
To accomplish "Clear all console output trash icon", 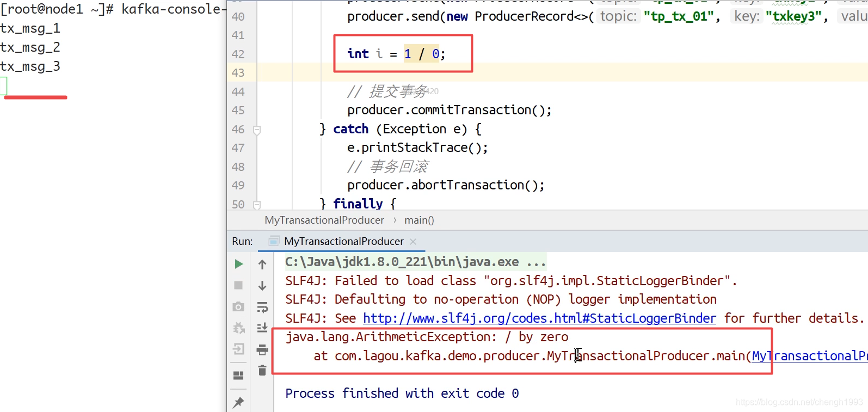I will point(262,370).
